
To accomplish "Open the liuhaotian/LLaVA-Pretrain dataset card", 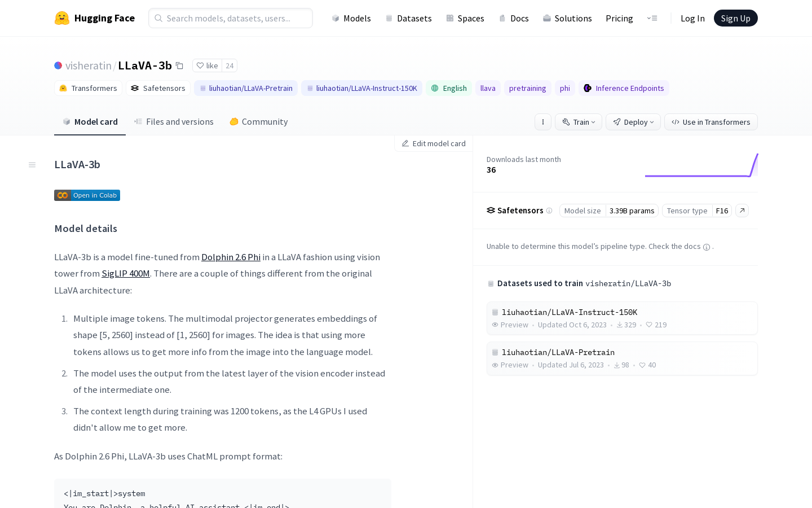I will click(x=622, y=358).
